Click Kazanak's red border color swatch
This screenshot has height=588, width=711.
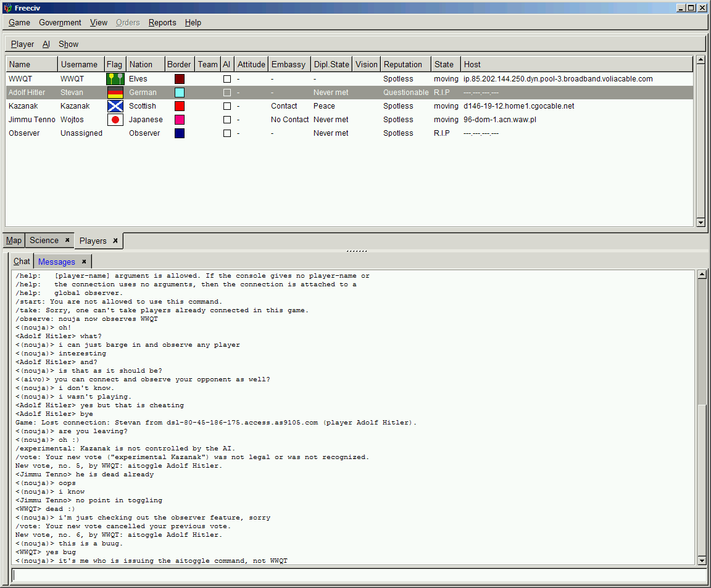click(x=180, y=106)
